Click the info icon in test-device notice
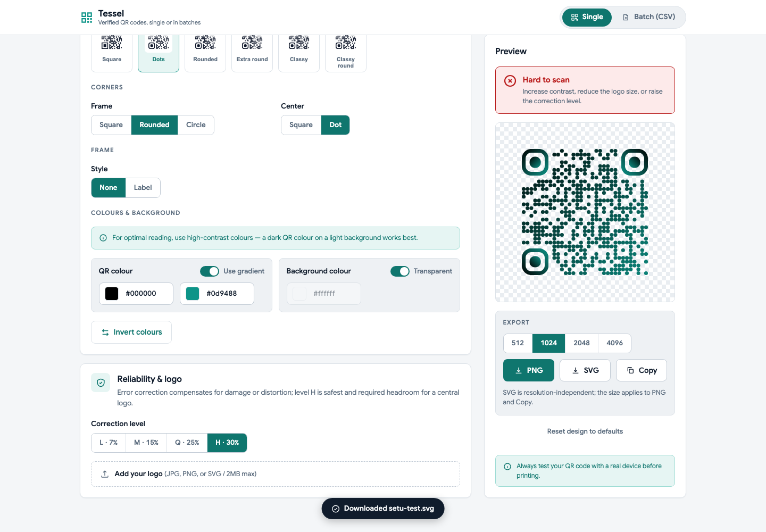This screenshot has width=766, height=532. [507, 467]
